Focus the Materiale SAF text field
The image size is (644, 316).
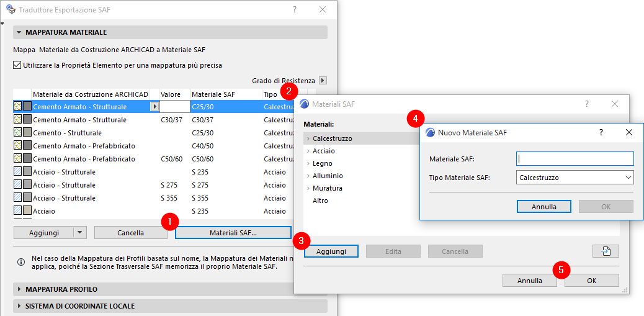(x=575, y=158)
